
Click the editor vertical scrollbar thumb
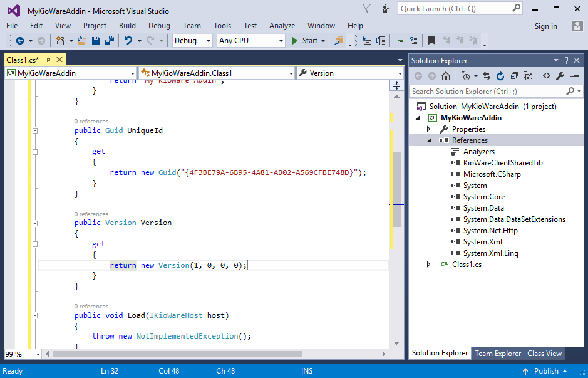click(x=397, y=189)
